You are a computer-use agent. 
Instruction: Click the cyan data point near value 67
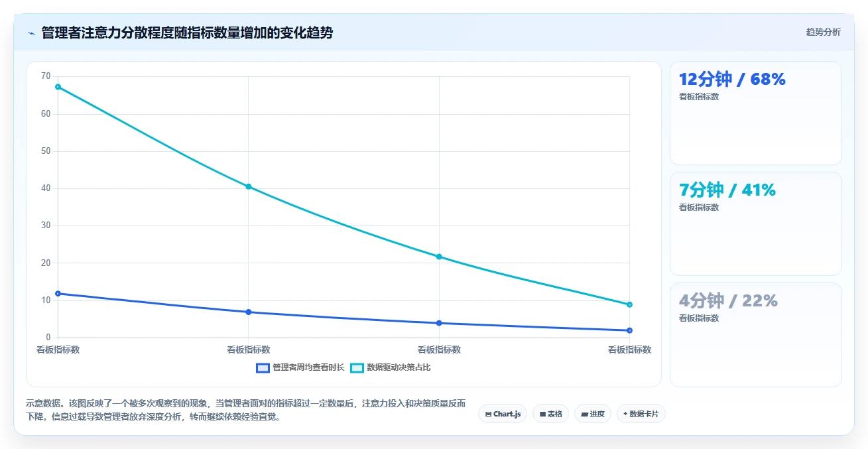pos(58,87)
